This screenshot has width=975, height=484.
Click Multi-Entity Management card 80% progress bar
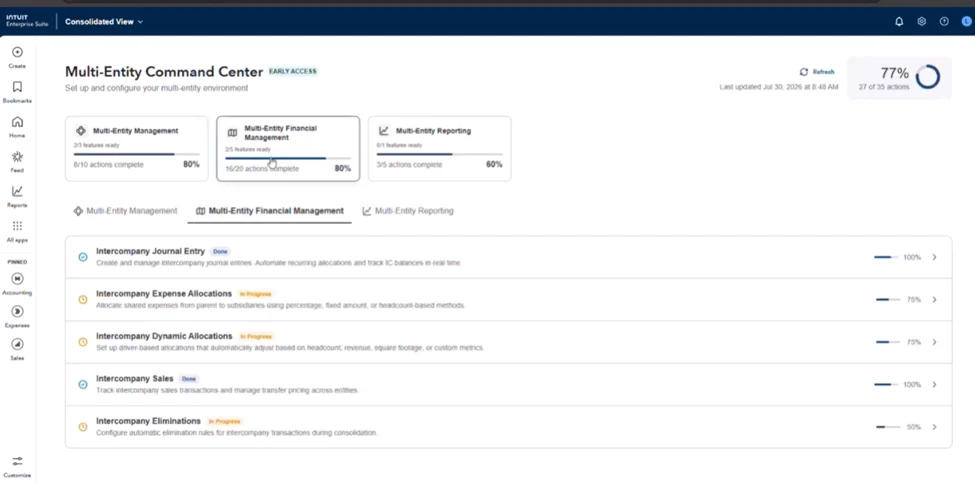click(x=137, y=154)
